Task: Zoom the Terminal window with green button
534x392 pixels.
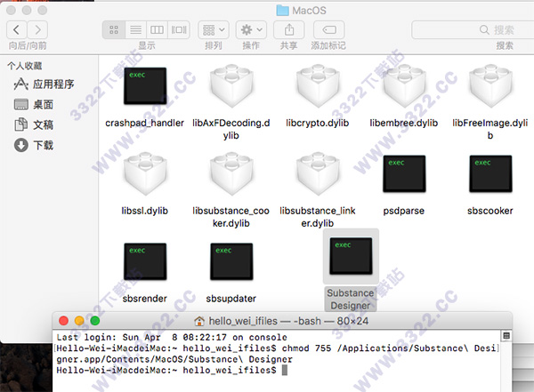Action: (95, 321)
